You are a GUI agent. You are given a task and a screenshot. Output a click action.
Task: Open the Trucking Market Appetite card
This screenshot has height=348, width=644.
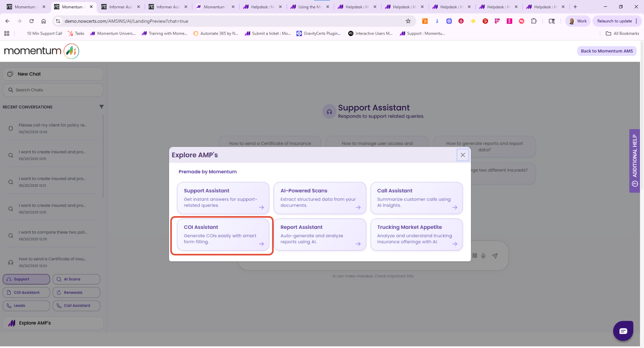click(x=416, y=234)
